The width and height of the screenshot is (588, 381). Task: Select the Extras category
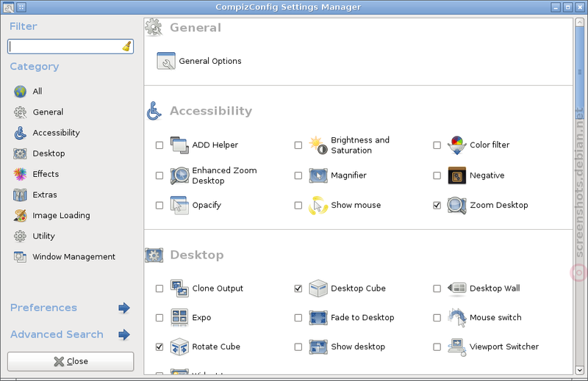click(x=35, y=195)
